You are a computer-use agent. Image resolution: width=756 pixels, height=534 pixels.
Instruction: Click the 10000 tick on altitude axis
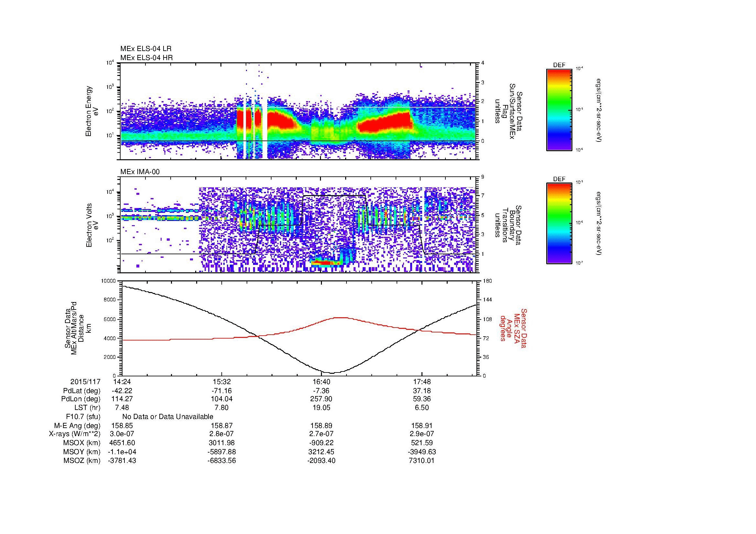(x=108, y=281)
